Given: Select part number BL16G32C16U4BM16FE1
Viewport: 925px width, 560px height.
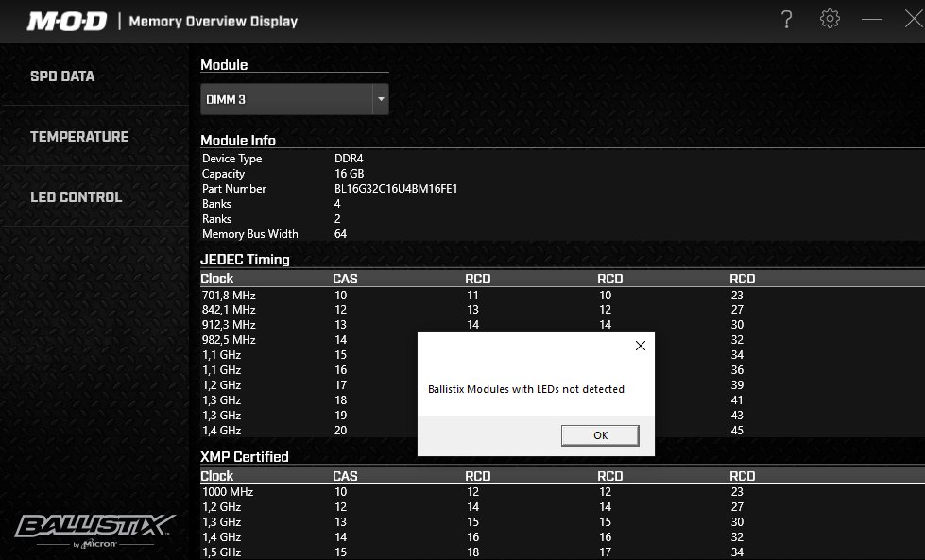Looking at the screenshot, I should coord(396,189).
